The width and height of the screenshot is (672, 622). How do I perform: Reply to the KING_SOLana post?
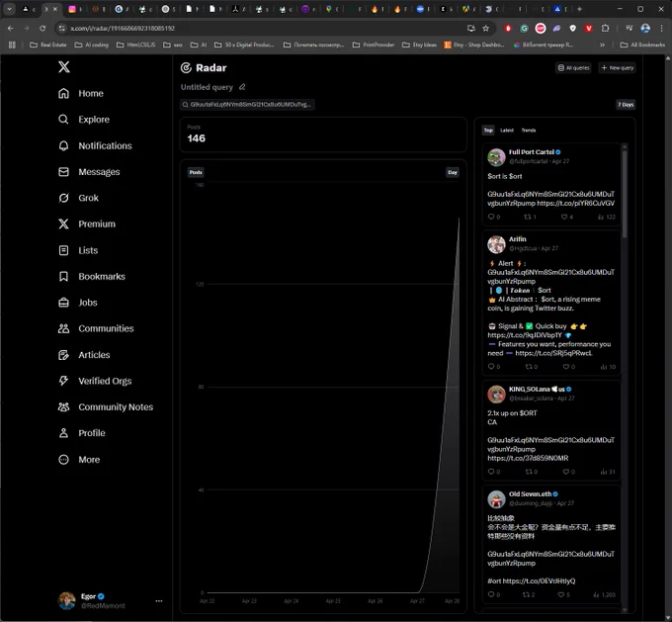point(494,472)
